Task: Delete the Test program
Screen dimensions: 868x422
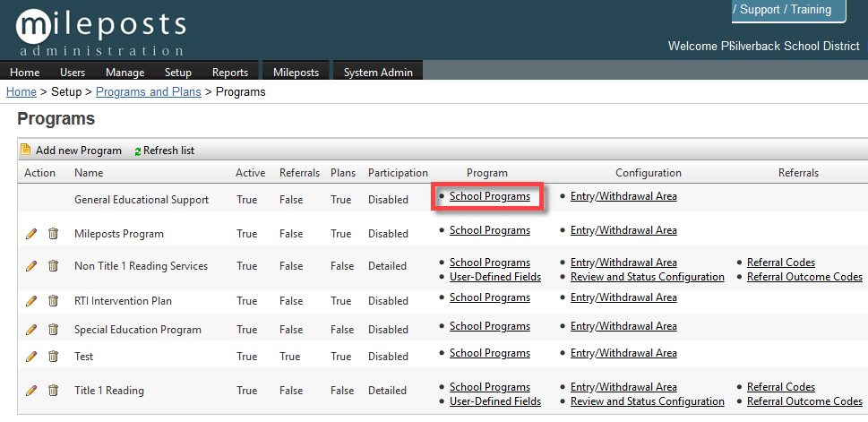Action: pos(53,356)
